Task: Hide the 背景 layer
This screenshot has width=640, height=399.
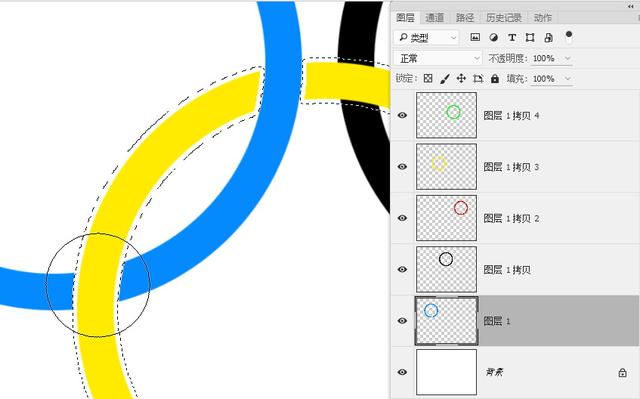Action: click(x=402, y=372)
